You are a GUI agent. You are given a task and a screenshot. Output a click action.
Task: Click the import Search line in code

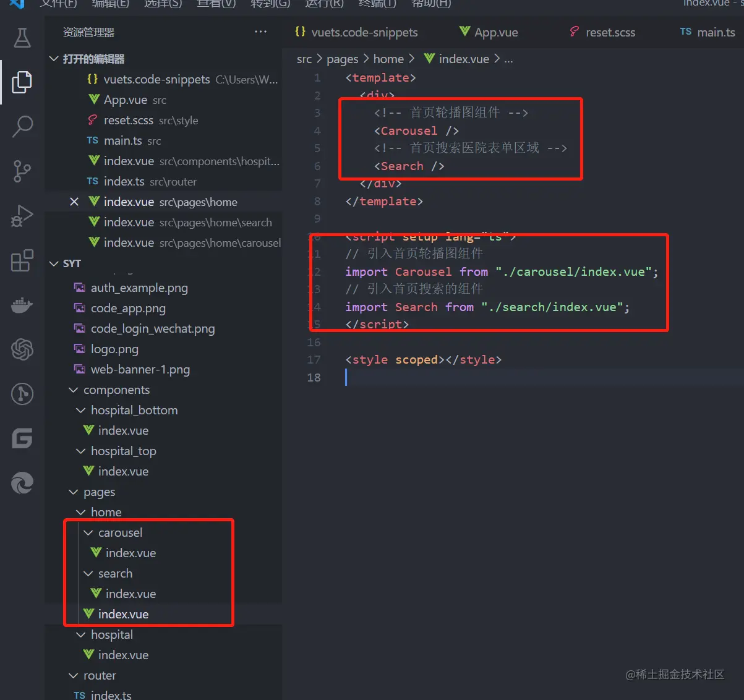coord(487,307)
